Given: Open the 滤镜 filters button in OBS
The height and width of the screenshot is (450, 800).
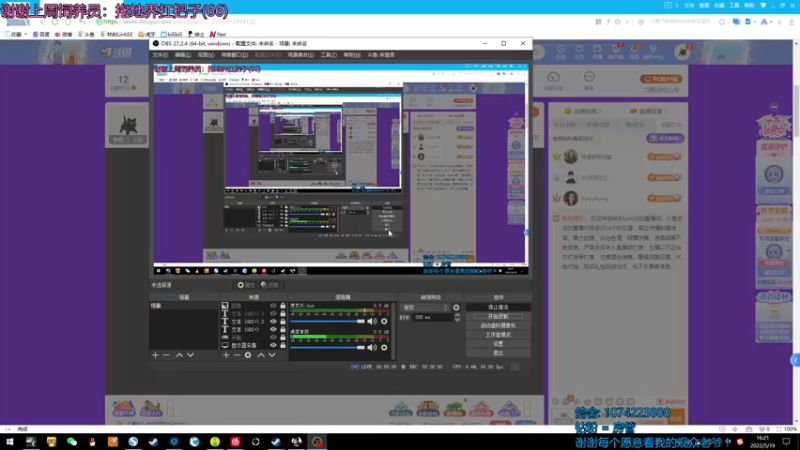Looking at the screenshot, I should point(269,285).
